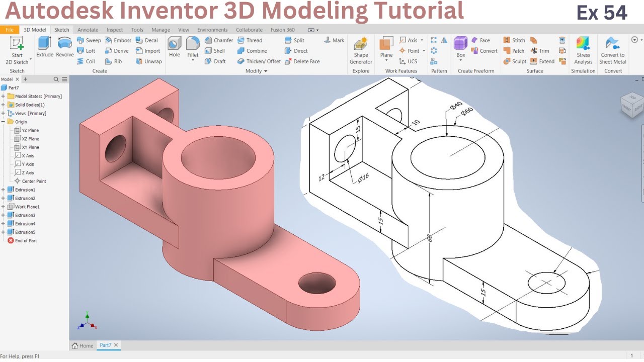Click the Direct edit tool
This screenshot has width=644, height=362.
[x=296, y=51]
